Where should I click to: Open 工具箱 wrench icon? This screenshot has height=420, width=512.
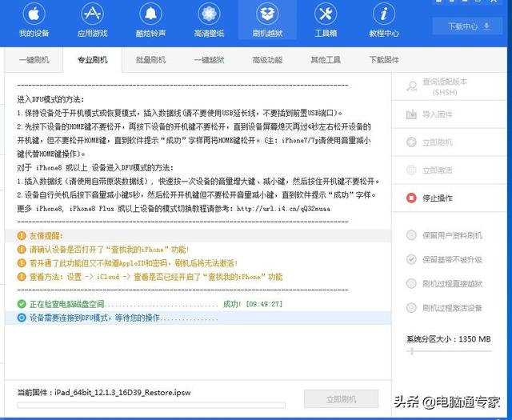click(x=326, y=14)
